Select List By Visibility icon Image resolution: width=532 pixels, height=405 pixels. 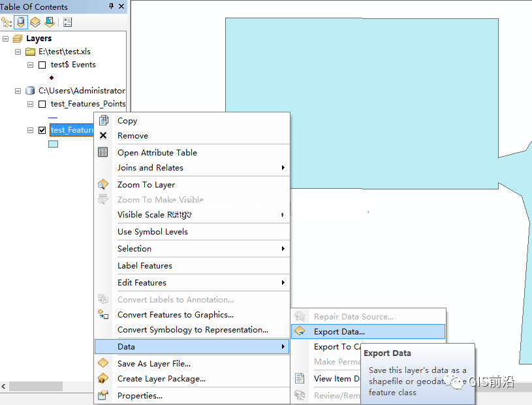(x=35, y=22)
